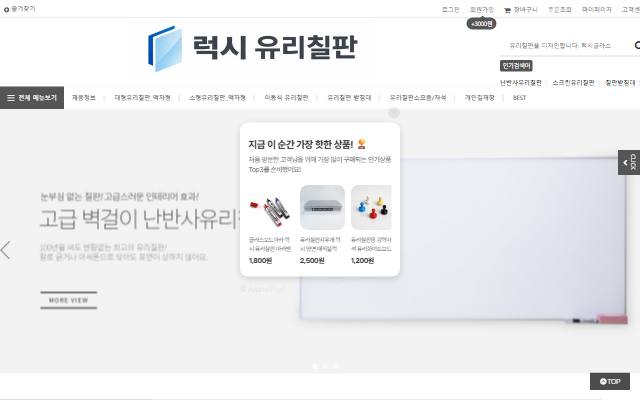This screenshot has height=400, width=640.
Task: Select the second banner pagination dot
Action: pos(325,366)
